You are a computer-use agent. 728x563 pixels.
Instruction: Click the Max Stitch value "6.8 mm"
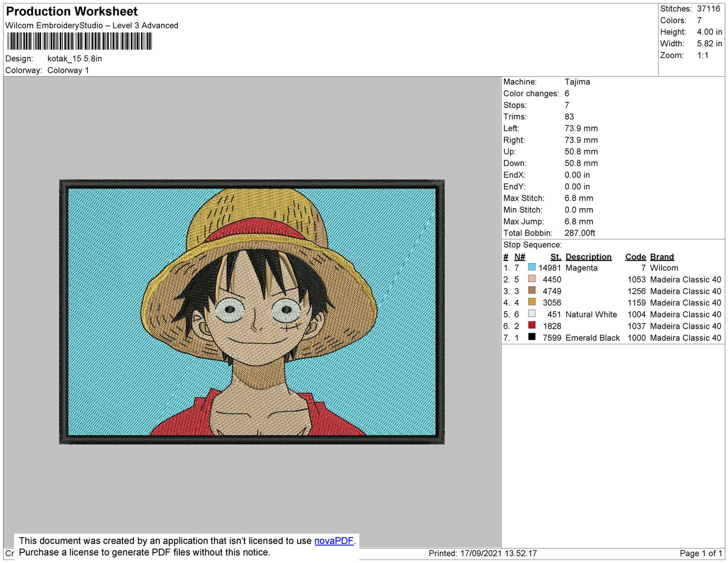579,199
